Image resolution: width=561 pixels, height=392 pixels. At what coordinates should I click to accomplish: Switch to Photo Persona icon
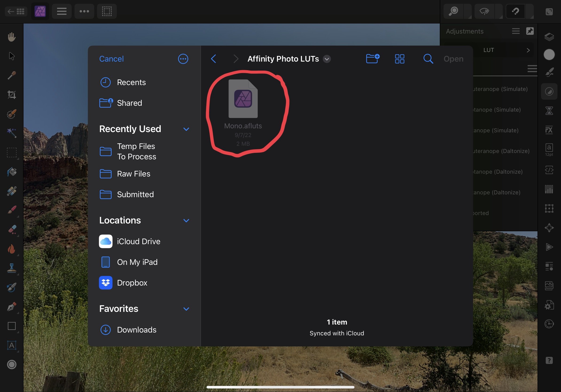40,11
